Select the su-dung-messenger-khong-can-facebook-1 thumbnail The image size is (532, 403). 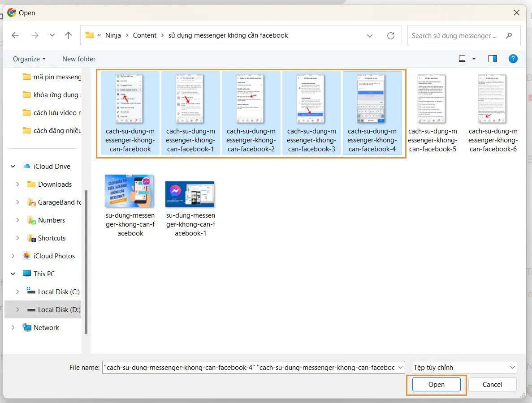pos(190,194)
